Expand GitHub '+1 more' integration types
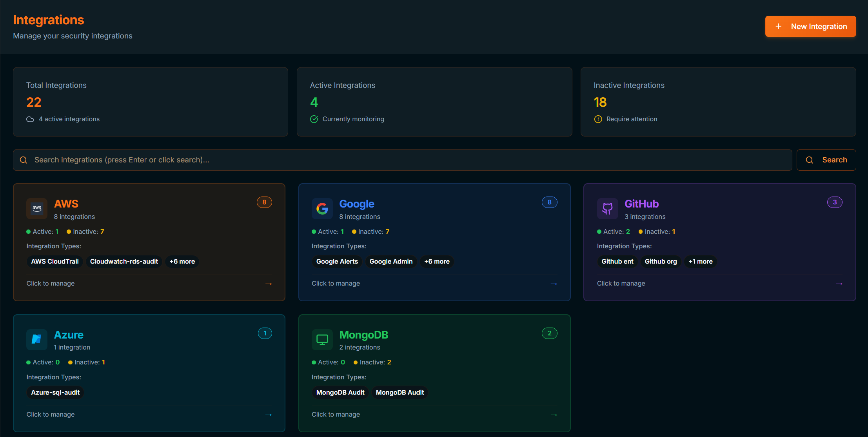Screen dimensions: 868x437 [701, 262]
